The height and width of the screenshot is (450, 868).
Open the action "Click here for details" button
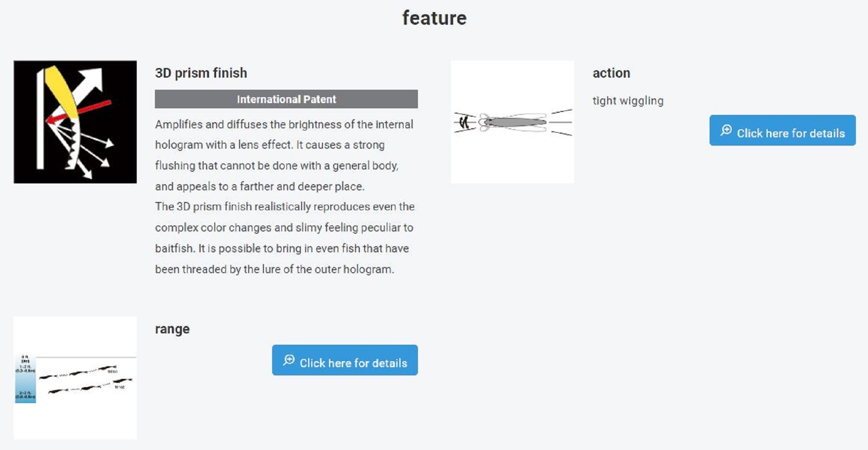pos(782,130)
